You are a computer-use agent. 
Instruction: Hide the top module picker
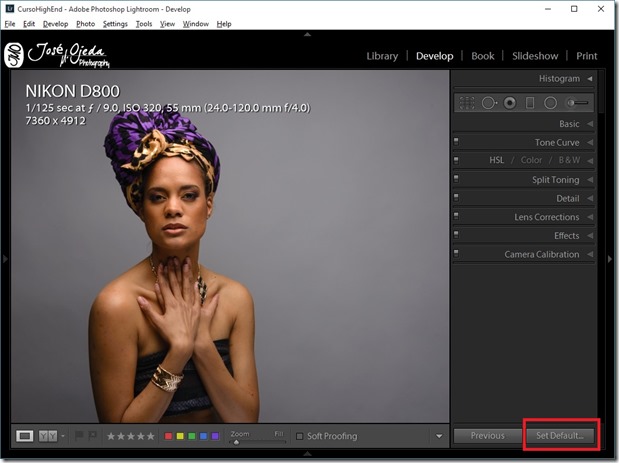(x=308, y=35)
